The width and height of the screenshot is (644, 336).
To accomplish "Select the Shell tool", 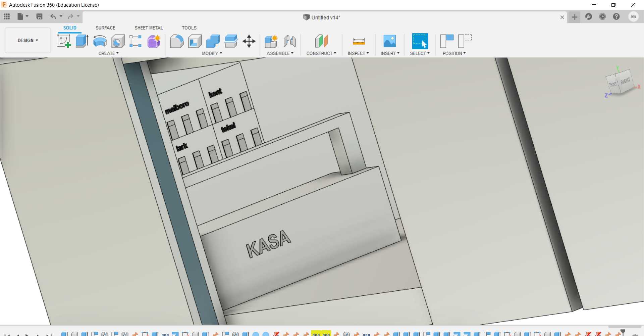I will point(195,41).
